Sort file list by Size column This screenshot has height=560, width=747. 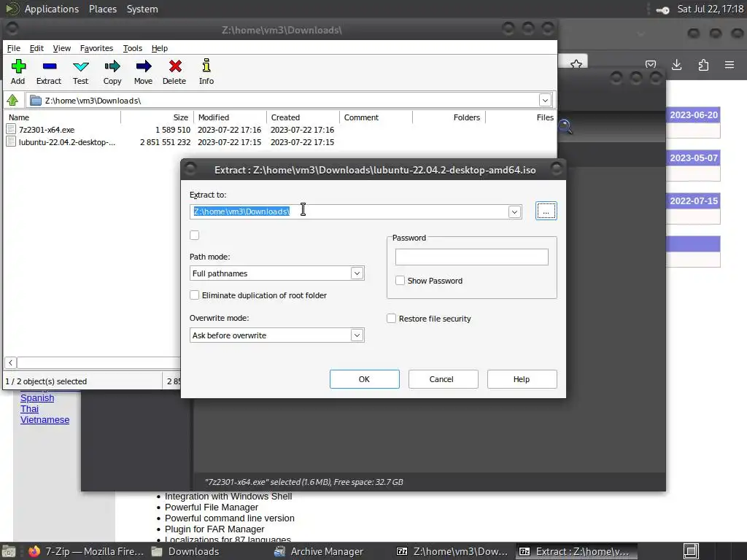pyautogui.click(x=157, y=117)
